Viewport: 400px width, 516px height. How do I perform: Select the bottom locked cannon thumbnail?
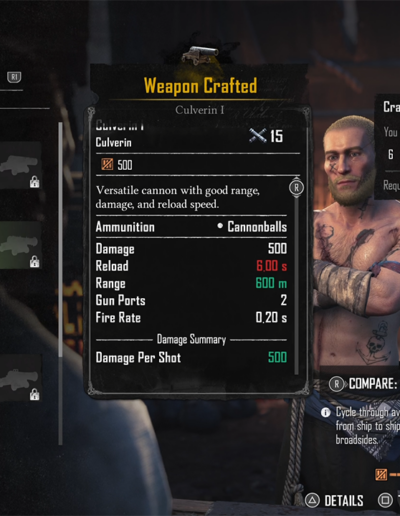20,378
